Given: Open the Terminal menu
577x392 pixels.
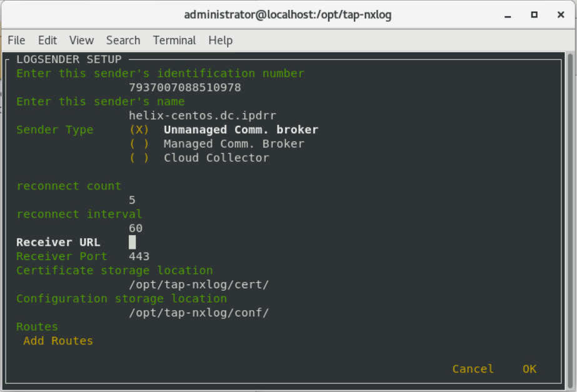Looking at the screenshot, I should (174, 40).
